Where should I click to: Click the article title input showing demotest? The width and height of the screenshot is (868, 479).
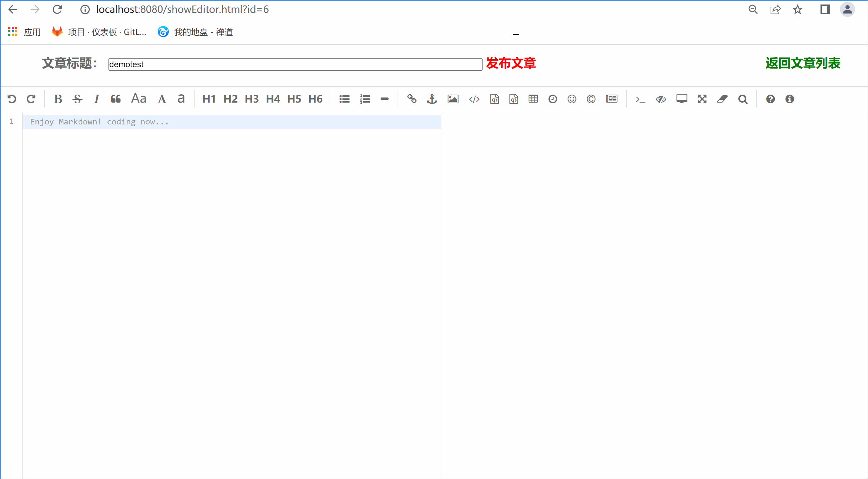pyautogui.click(x=294, y=64)
